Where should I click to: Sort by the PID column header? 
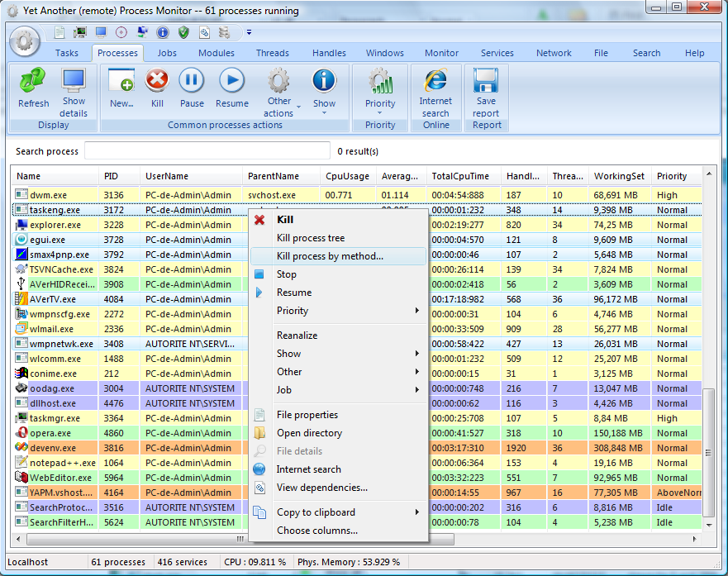click(112, 176)
